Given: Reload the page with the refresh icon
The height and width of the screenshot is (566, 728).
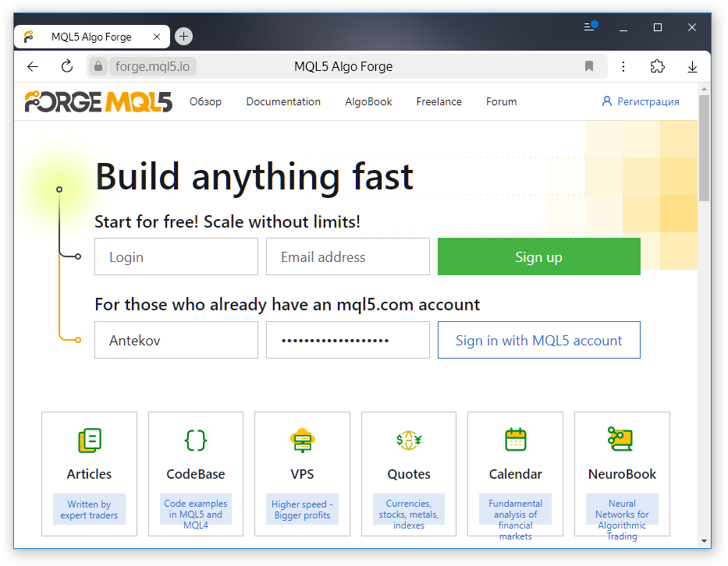Looking at the screenshot, I should (x=67, y=66).
